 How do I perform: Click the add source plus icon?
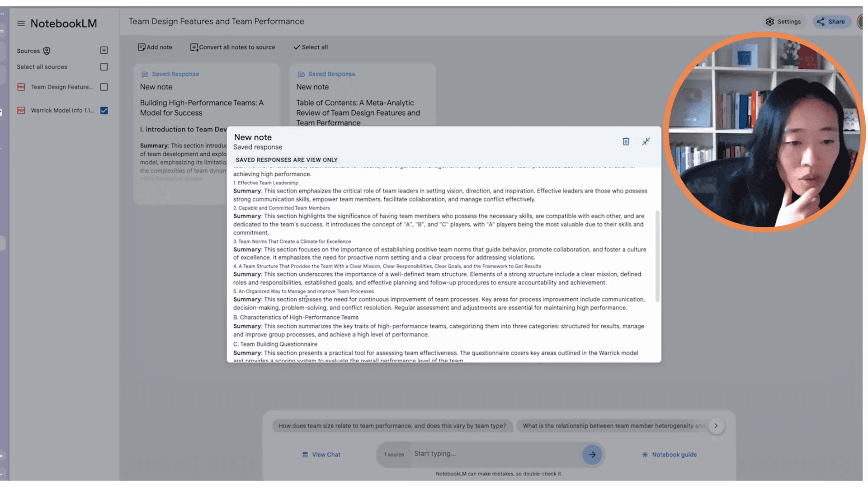(104, 50)
